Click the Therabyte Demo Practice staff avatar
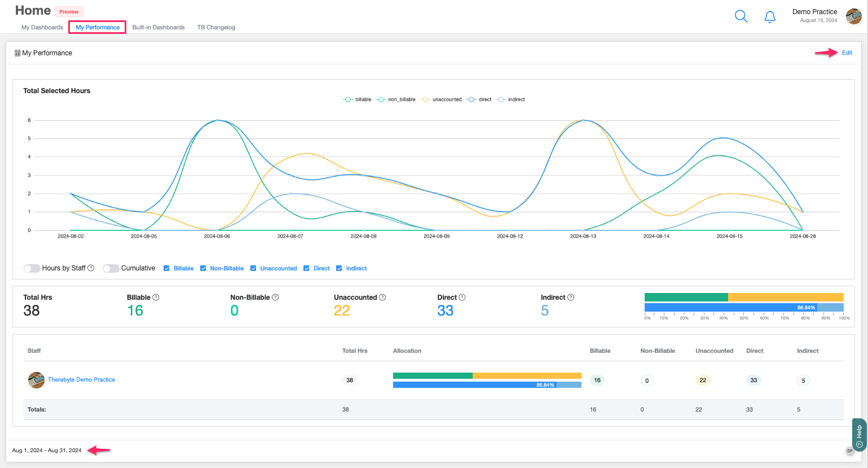This screenshot has height=468, width=868. click(x=36, y=380)
